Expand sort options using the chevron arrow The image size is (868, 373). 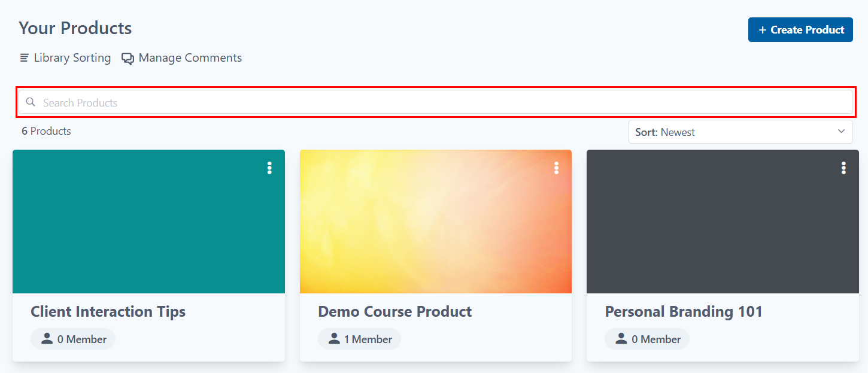coord(841,132)
